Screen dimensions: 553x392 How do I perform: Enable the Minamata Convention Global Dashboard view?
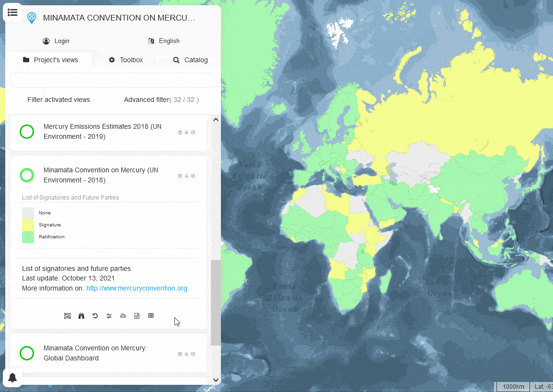(27, 353)
